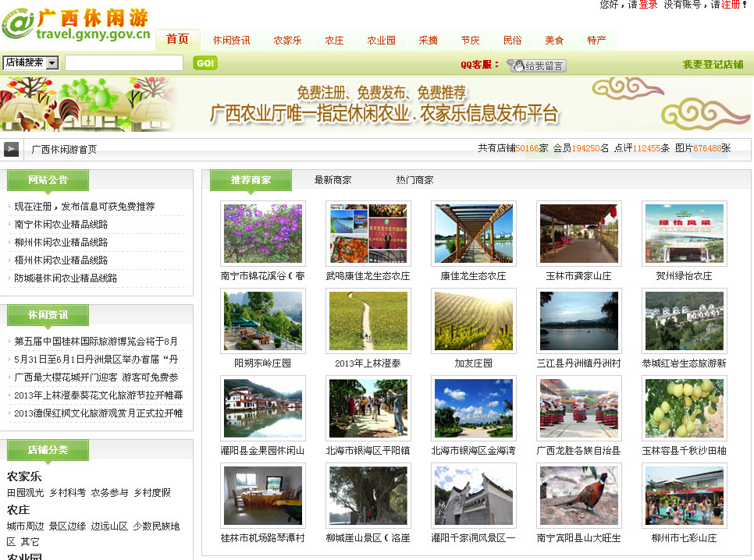The height and width of the screenshot is (560, 754).
Task: Open the 灌阳县金果园休闲山 thumbnail
Action: click(x=263, y=408)
